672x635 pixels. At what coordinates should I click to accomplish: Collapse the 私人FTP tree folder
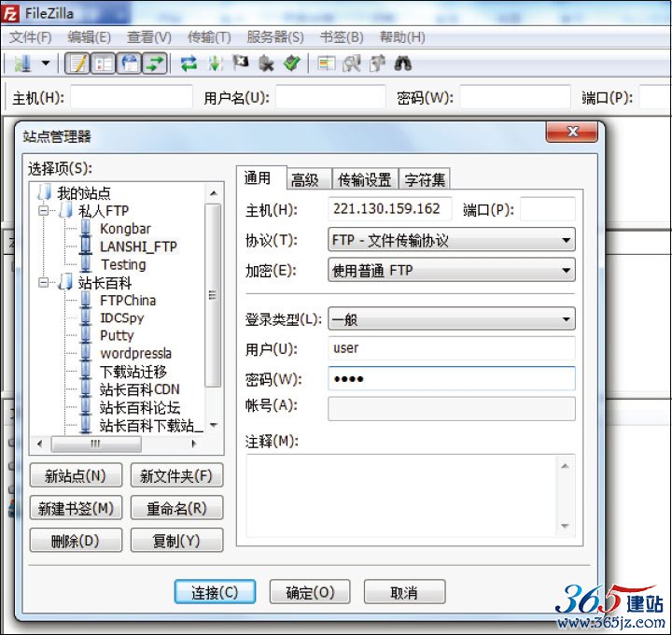[x=43, y=210]
